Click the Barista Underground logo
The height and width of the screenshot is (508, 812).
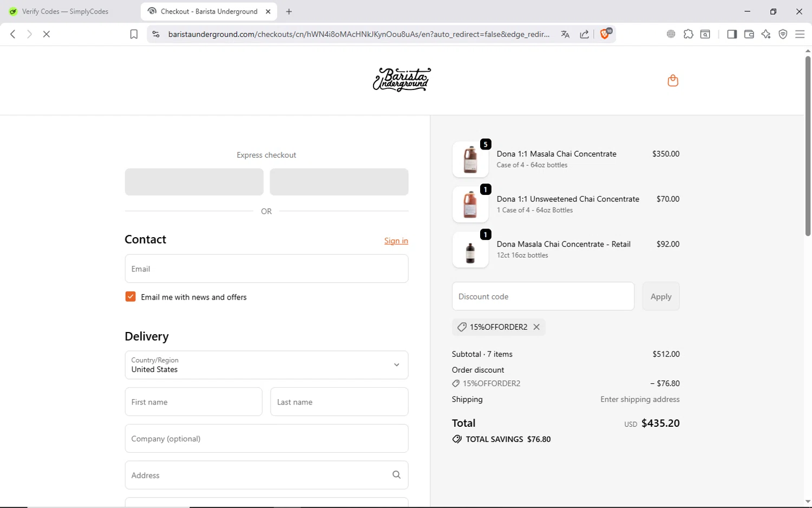pos(402,80)
